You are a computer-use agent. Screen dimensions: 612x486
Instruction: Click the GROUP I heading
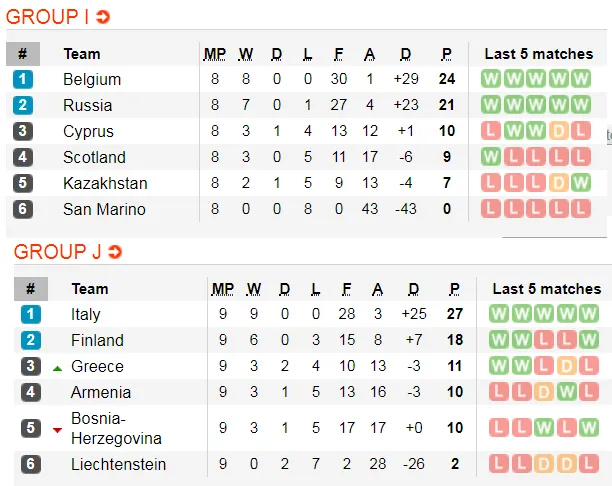[x=48, y=17]
